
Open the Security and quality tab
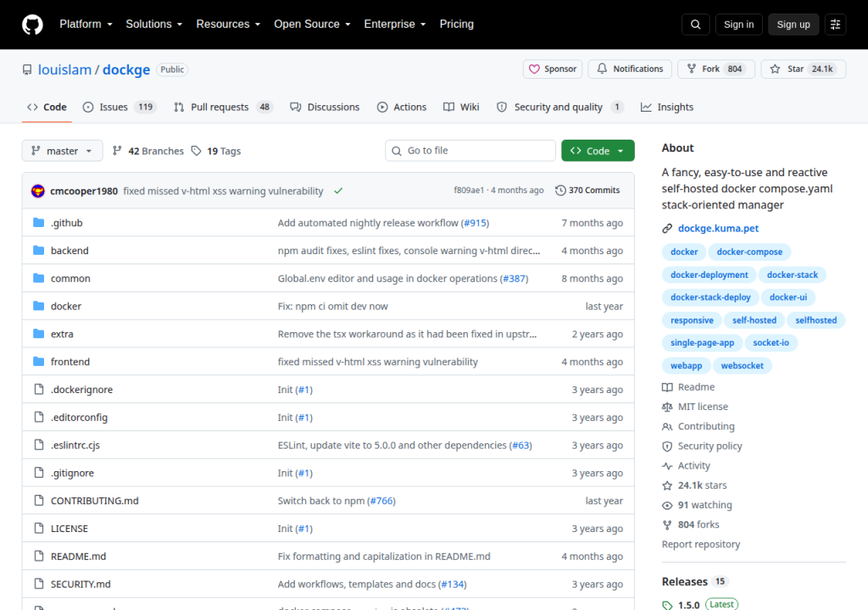(x=559, y=107)
